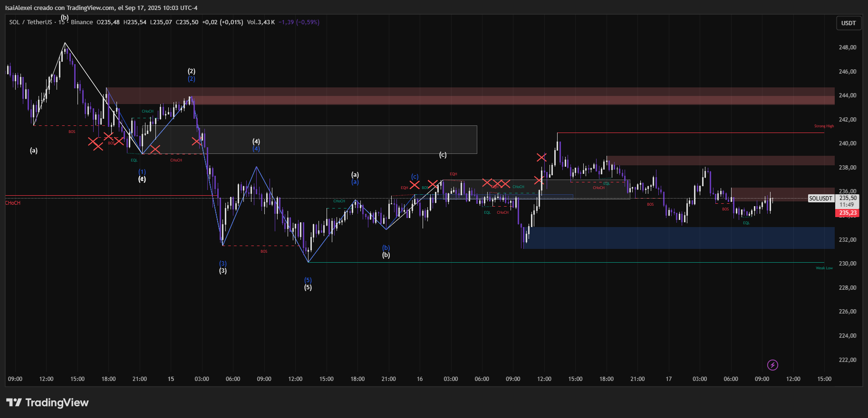Select the SOLUSDT price line label
This screenshot has height=418, width=868.
[820, 199]
